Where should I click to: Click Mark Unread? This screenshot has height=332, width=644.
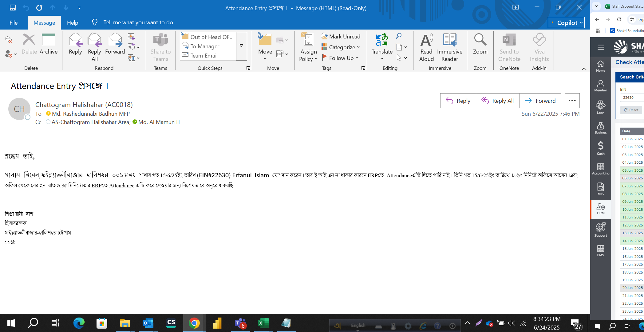341,36
